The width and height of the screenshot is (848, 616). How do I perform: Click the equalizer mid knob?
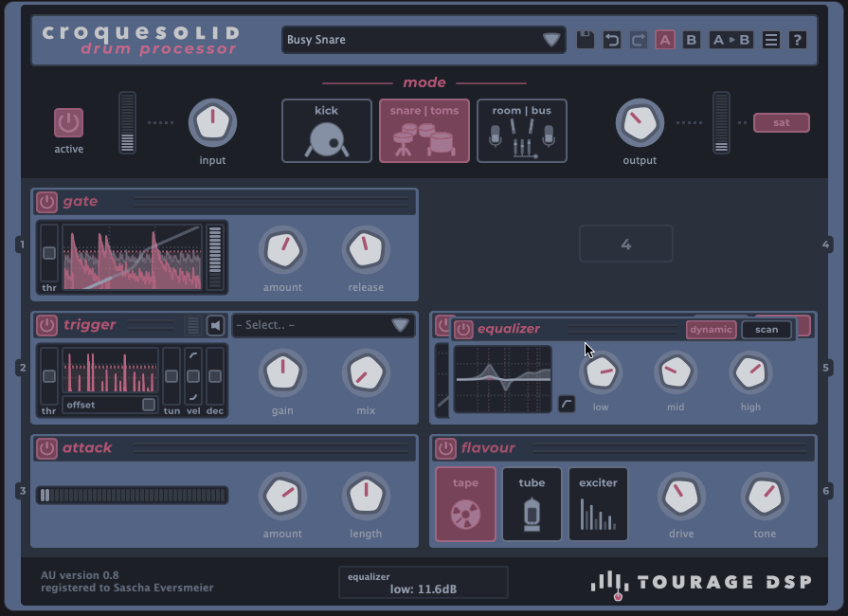[676, 372]
